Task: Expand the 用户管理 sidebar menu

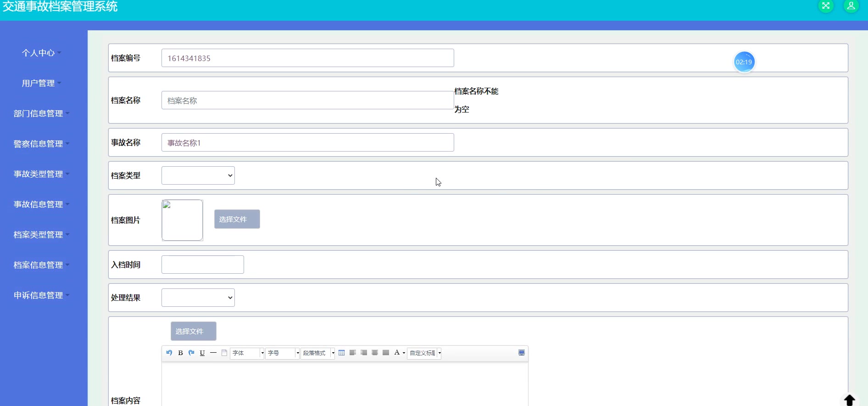Action: point(41,83)
